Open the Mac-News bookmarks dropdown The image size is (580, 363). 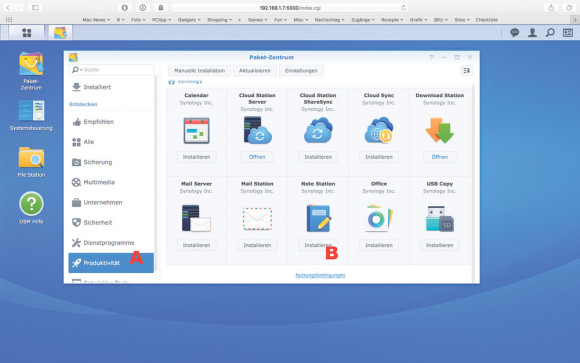(96, 20)
